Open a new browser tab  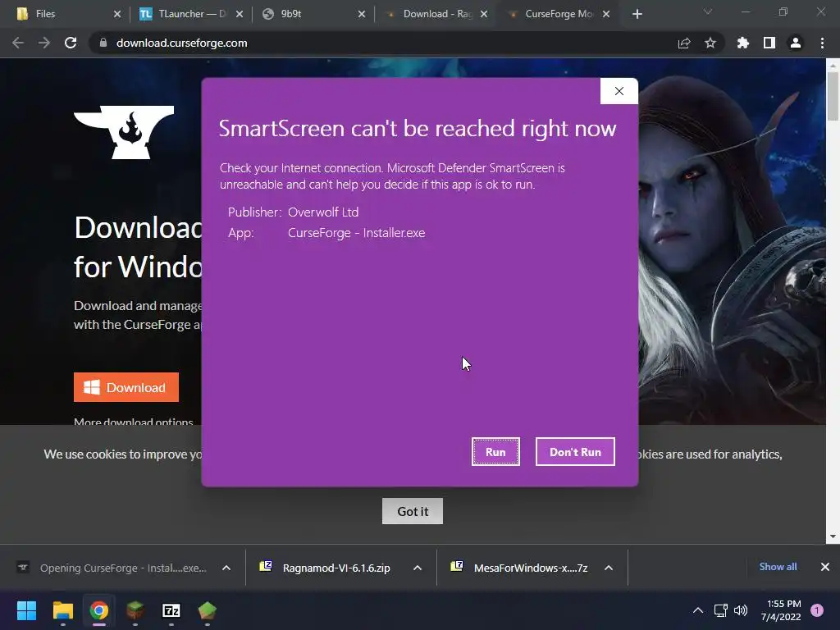637,14
